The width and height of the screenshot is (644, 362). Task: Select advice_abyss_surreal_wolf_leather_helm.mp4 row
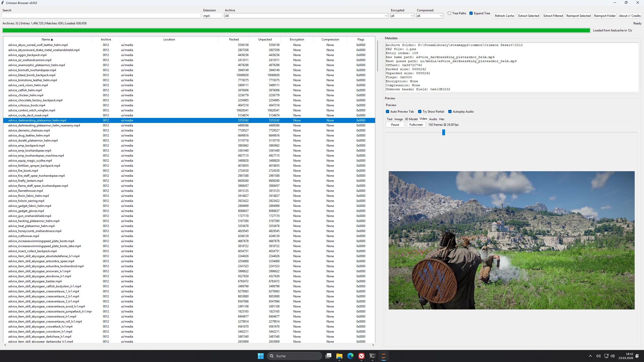click(x=189, y=45)
